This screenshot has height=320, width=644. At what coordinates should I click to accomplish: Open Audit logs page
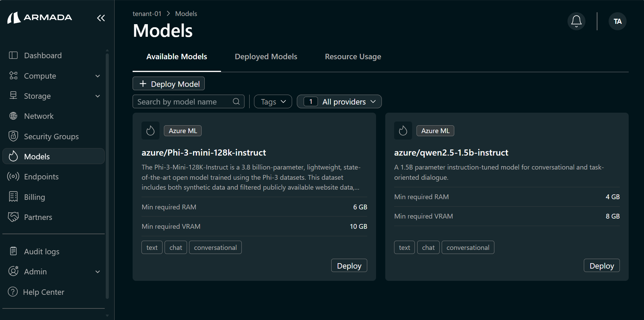53,251
